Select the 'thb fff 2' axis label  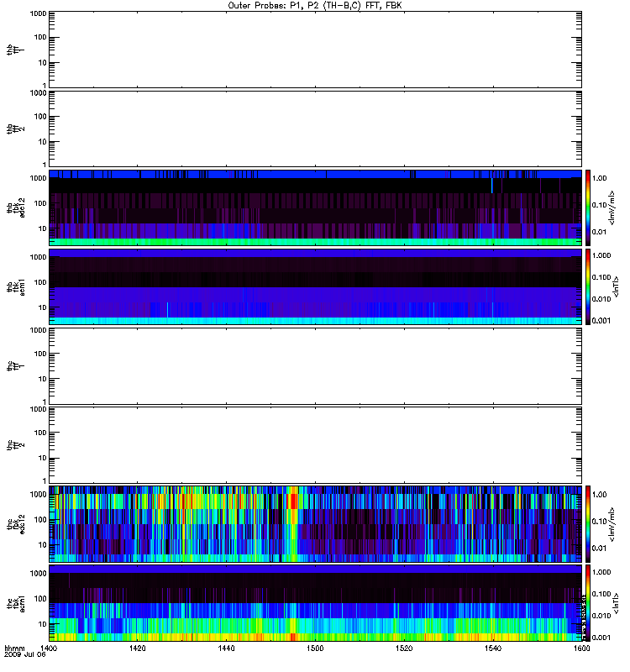pos(15,129)
